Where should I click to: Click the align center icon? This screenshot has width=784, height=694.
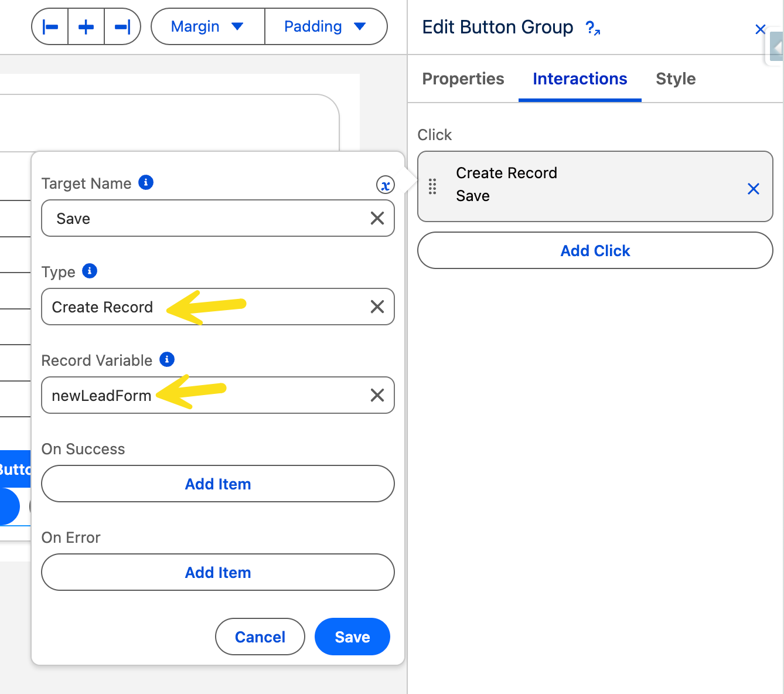[x=86, y=27]
